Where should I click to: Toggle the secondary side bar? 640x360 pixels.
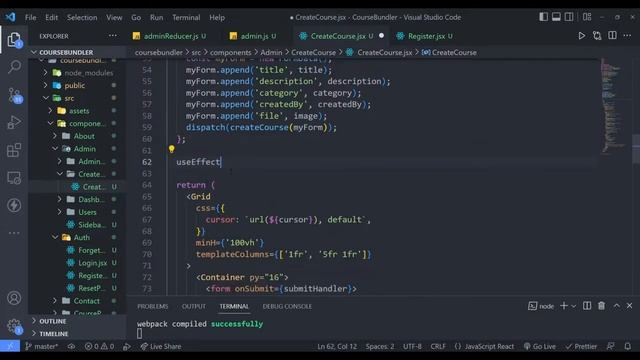pos(569,17)
